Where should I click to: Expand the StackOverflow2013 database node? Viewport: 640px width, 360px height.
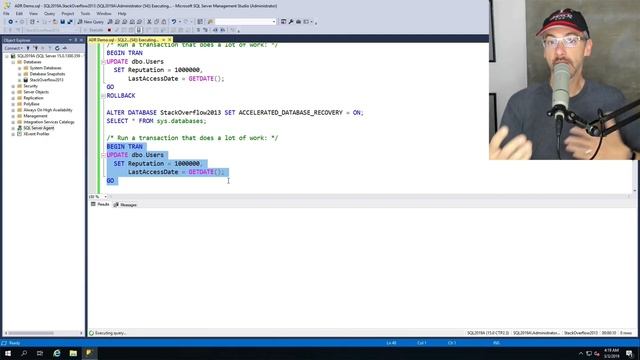click(x=20, y=80)
